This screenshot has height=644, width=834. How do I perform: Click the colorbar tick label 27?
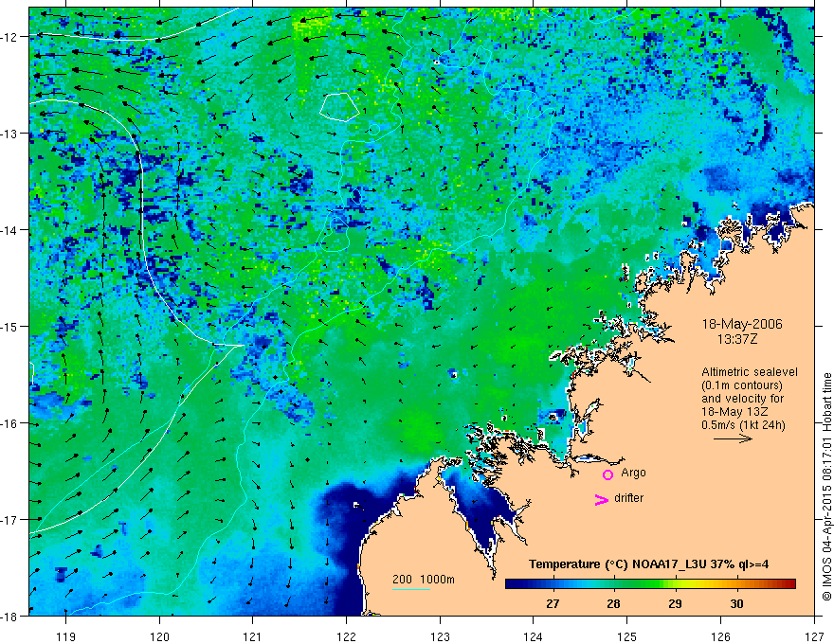pyautogui.click(x=553, y=603)
